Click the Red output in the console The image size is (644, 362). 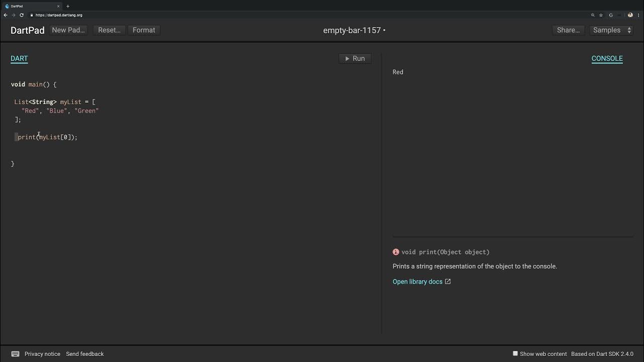pyautogui.click(x=398, y=72)
